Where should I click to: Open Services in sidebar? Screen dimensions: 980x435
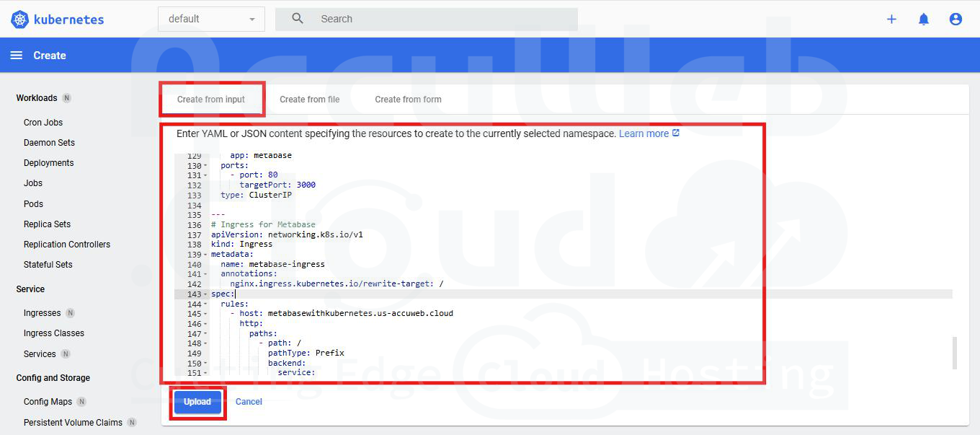point(40,354)
